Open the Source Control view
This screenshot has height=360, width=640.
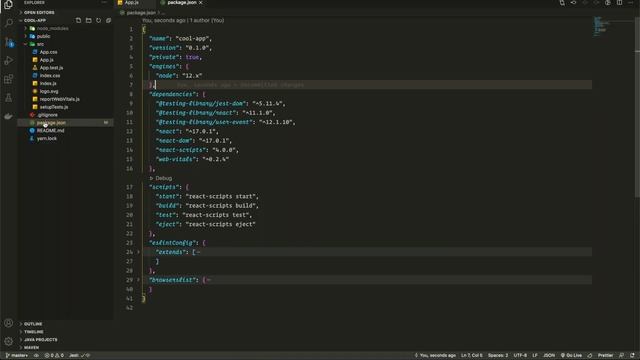(x=9, y=42)
